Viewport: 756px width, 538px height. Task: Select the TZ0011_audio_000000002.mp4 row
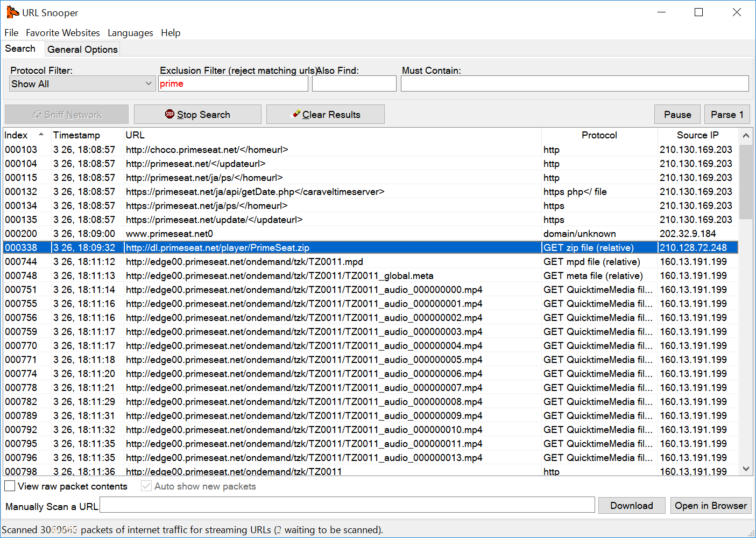pyautogui.click(x=371, y=318)
